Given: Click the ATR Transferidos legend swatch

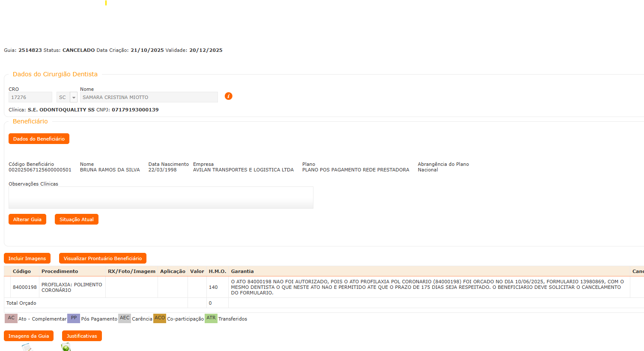Looking at the screenshot, I should click(x=211, y=318).
